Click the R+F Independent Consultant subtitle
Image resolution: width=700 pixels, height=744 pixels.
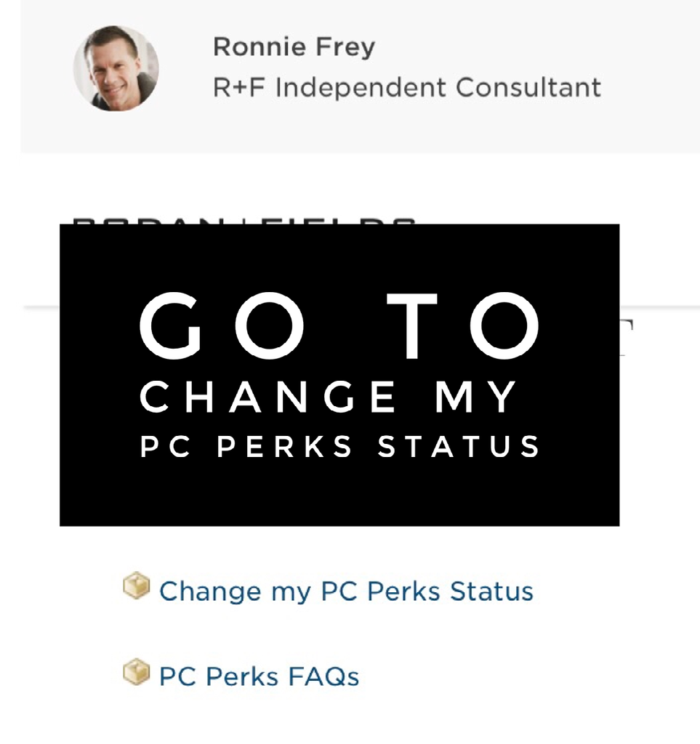407,87
